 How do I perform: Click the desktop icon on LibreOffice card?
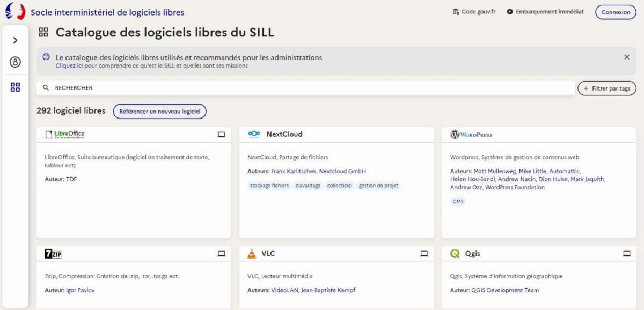pos(221,135)
